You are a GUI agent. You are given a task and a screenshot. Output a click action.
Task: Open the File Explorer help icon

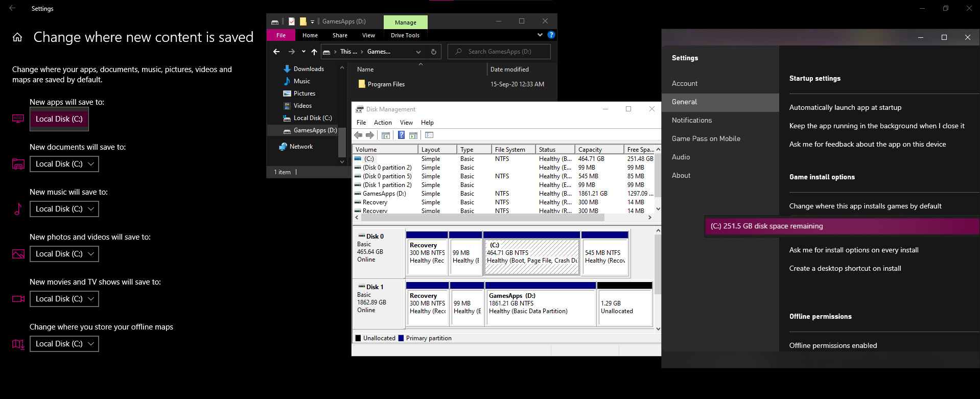[x=551, y=35]
